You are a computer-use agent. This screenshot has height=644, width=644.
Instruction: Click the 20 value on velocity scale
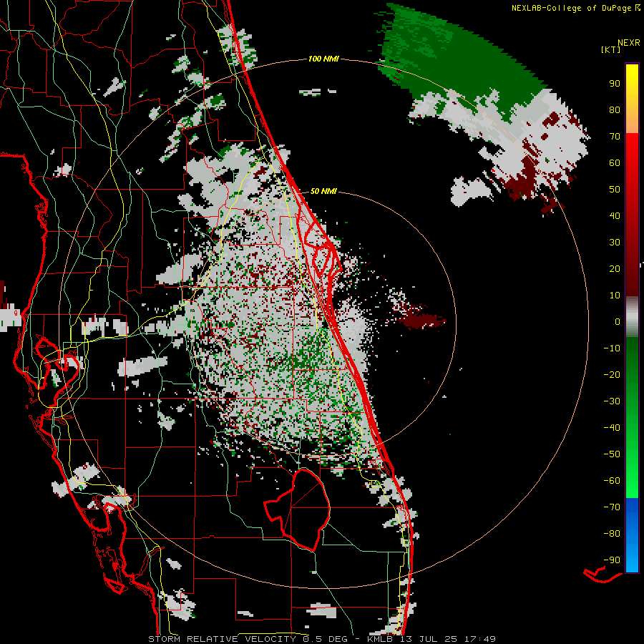(615, 269)
